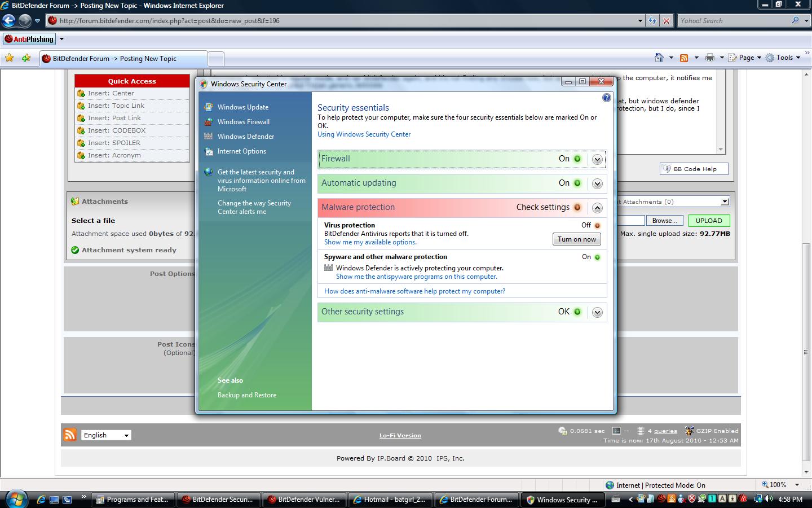Click the green UPLOAD button
Image resolution: width=812 pixels, height=508 pixels.
click(709, 221)
